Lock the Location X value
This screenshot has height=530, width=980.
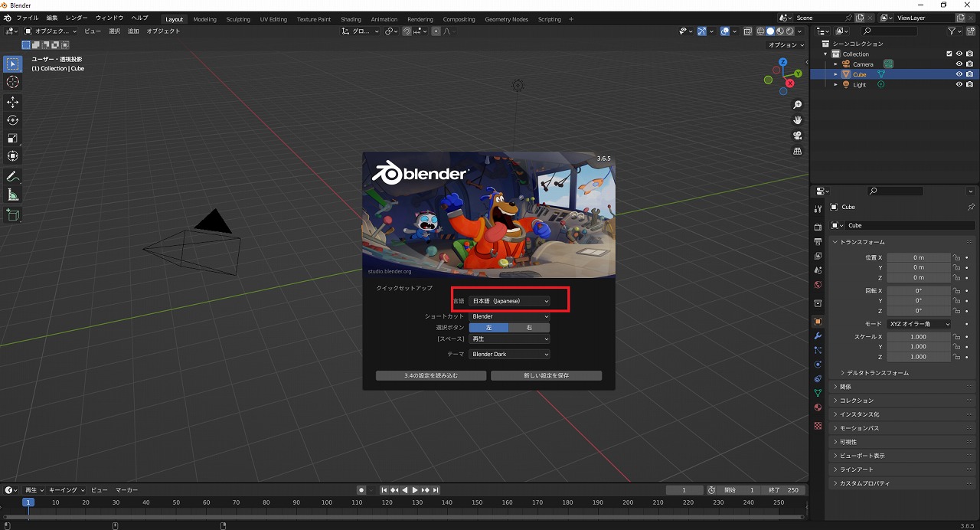point(956,257)
